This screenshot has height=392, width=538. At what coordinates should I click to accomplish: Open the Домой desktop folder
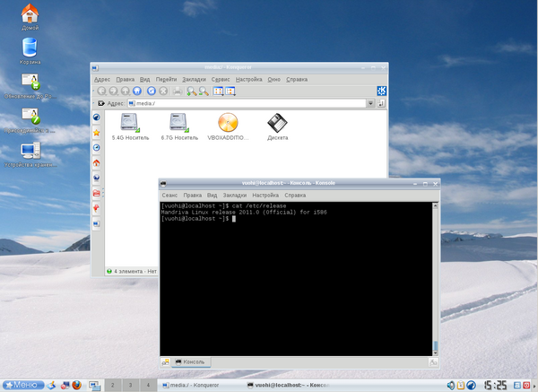pyautogui.click(x=30, y=12)
